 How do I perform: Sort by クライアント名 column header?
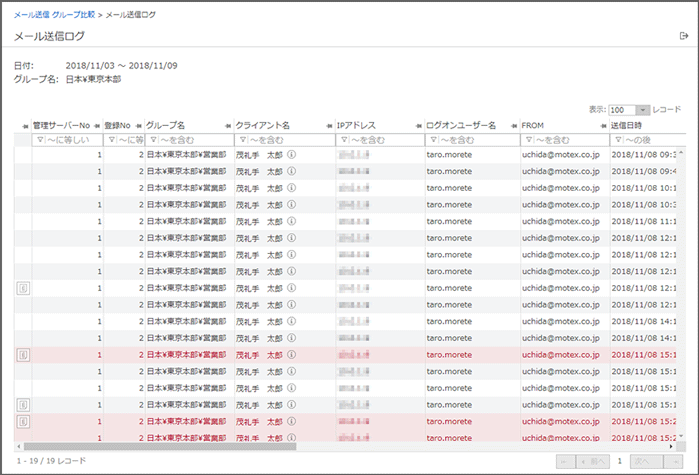263,126
